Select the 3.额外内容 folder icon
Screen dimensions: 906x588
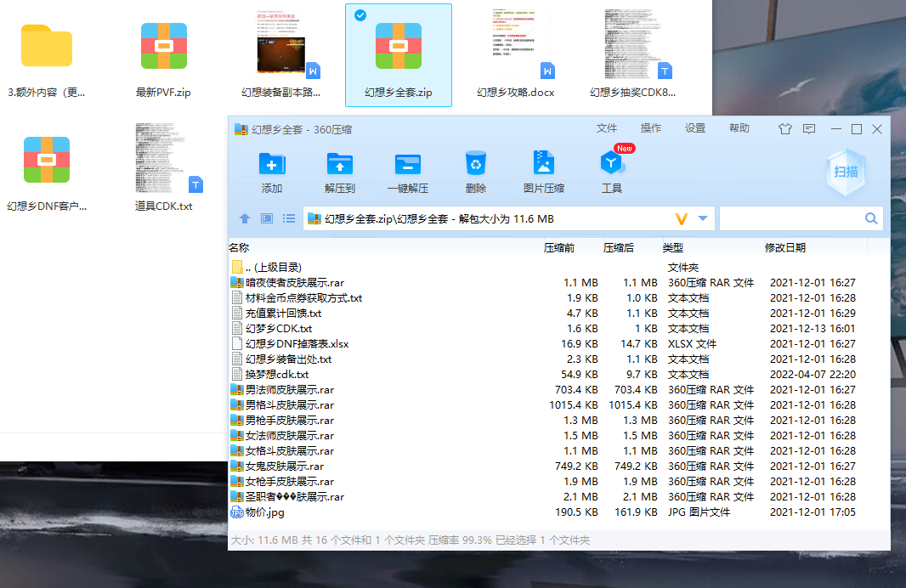(47, 46)
